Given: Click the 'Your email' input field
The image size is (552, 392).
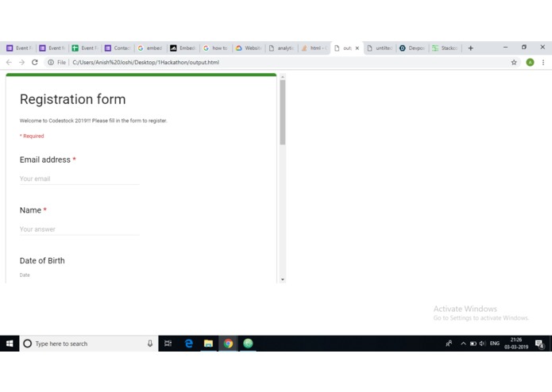Looking at the screenshot, I should click(x=79, y=179).
